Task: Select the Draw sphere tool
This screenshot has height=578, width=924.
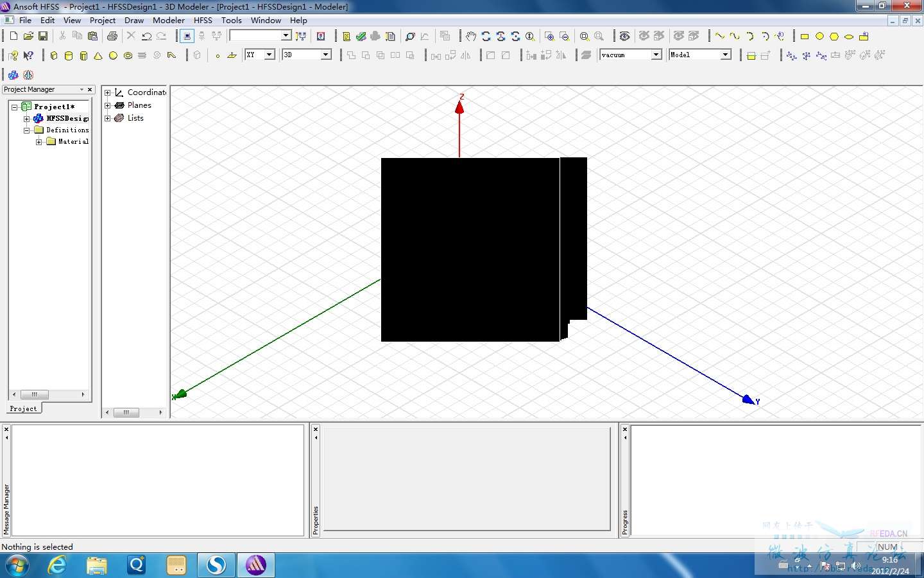Action: pos(113,55)
